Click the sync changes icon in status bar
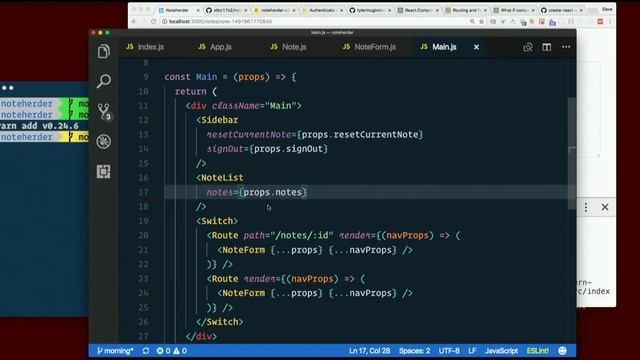This screenshot has width=640, height=360. point(146,351)
